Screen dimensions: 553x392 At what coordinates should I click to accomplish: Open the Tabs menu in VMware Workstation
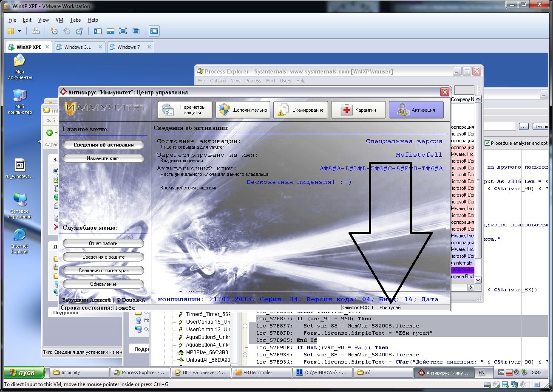75,20
